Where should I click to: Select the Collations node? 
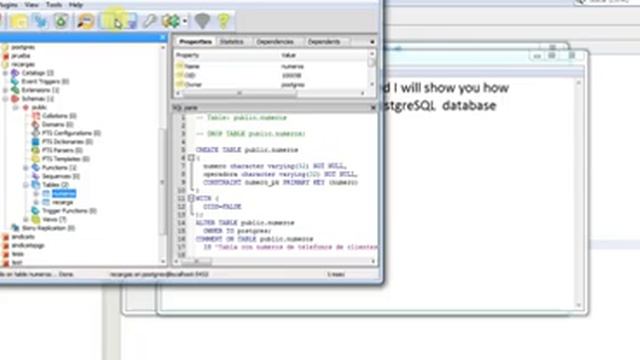(59, 116)
